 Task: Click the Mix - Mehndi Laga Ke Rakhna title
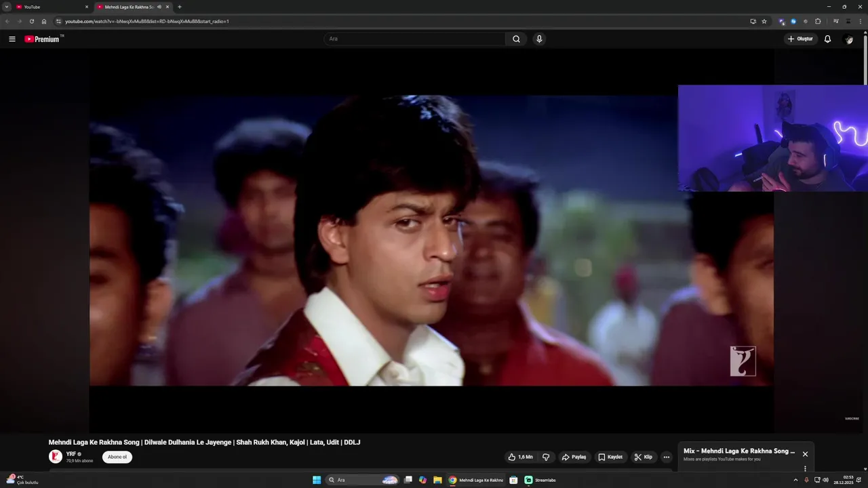(739, 451)
